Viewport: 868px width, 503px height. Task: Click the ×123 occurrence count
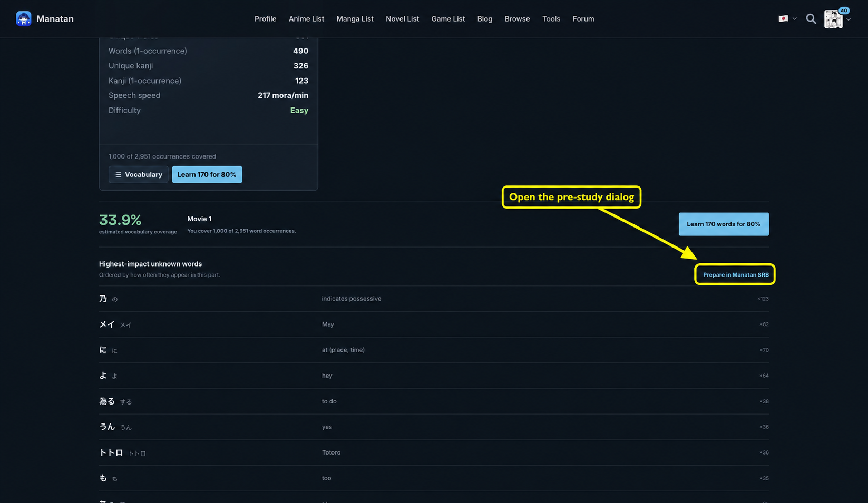tap(763, 299)
